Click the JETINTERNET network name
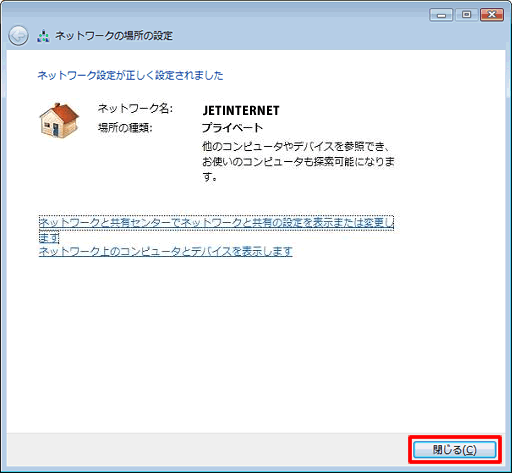This screenshot has width=512, height=473. pyautogui.click(x=241, y=111)
